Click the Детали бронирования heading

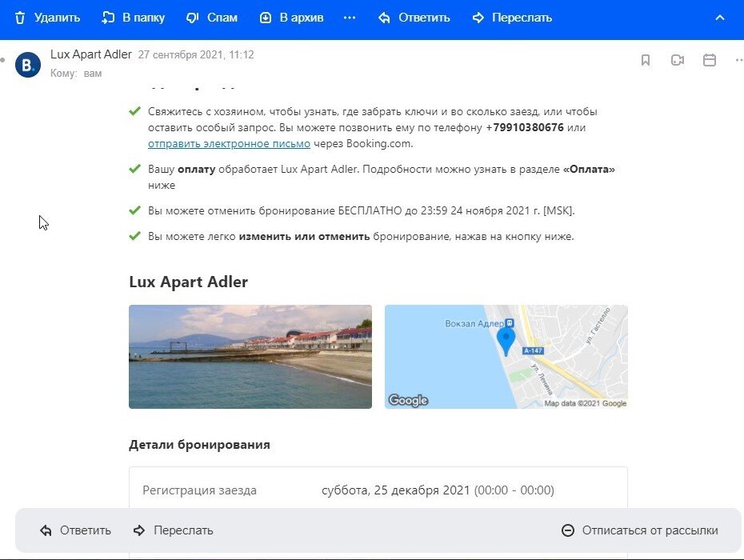point(199,445)
